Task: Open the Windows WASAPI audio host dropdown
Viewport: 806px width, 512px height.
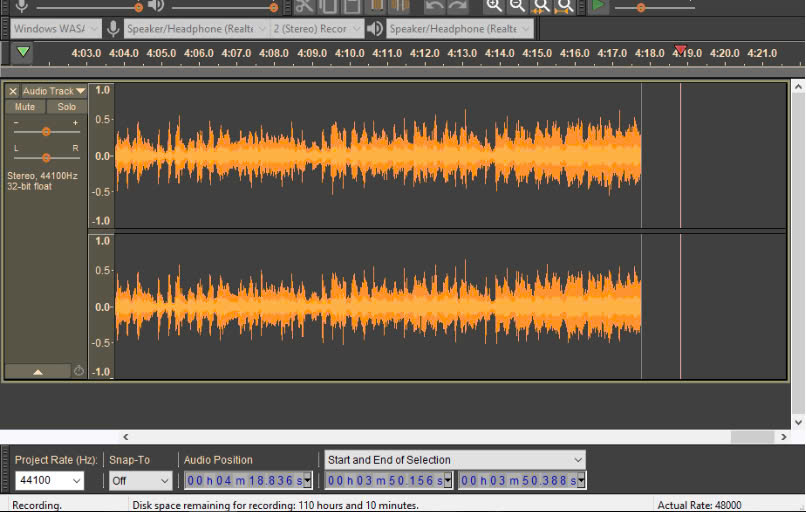Action: click(56, 29)
